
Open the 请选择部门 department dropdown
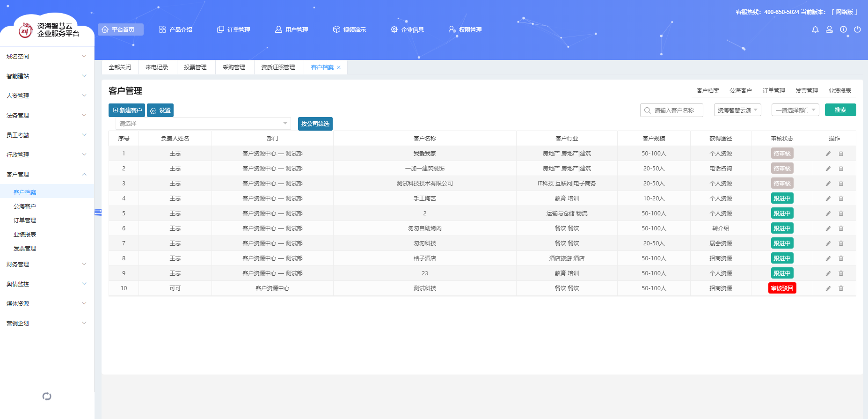[x=795, y=110]
